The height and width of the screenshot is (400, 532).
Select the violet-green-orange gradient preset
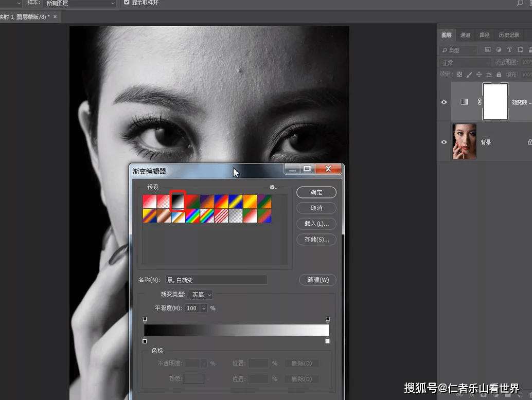click(x=264, y=202)
